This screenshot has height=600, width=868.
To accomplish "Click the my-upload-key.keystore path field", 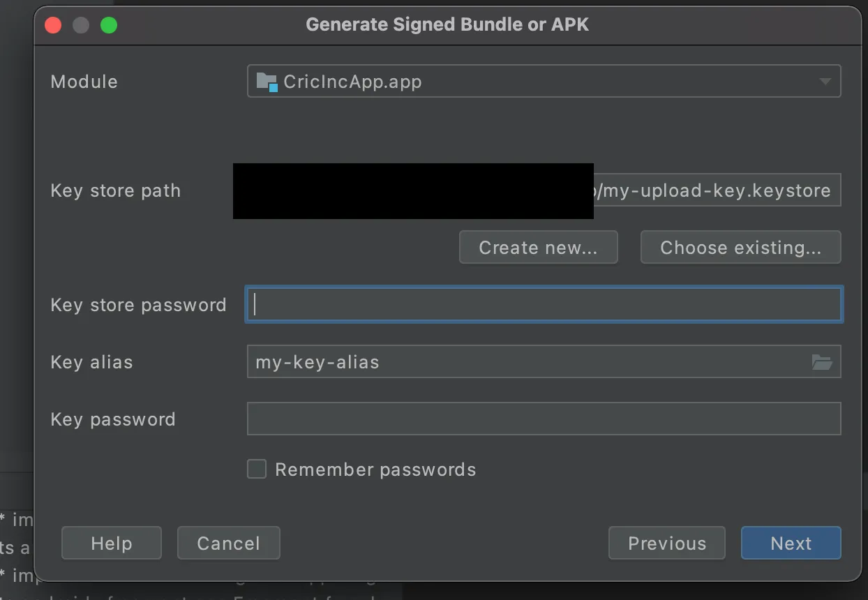I will tap(716, 190).
